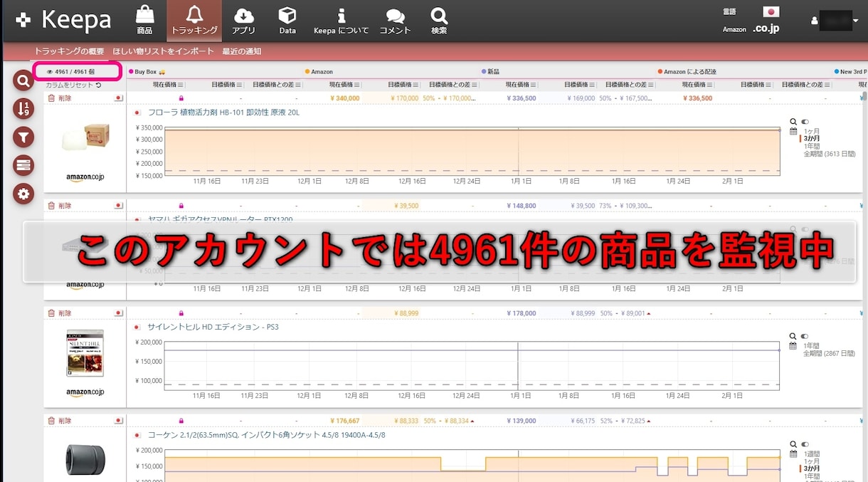The image size is (868, 482).
Task: Click the graph magnifier icon for HB-101
Action: (x=793, y=122)
